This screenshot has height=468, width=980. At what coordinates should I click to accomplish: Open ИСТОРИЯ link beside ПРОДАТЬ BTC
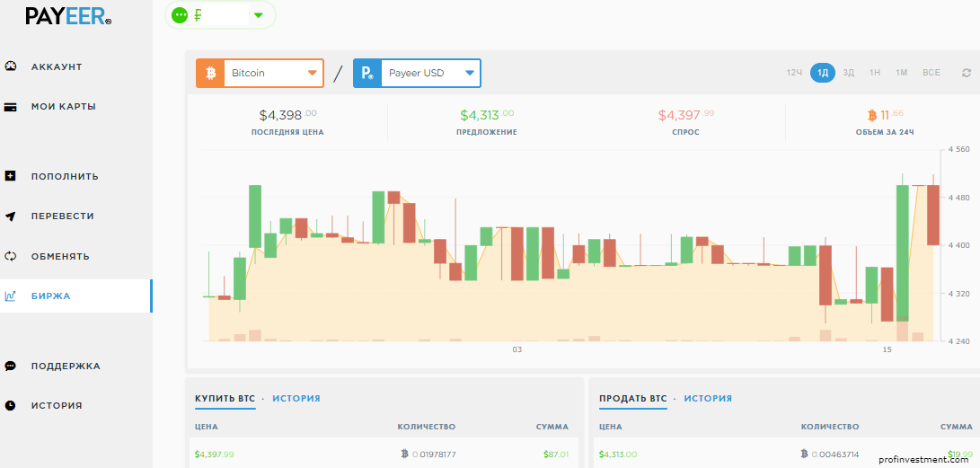[708, 399]
